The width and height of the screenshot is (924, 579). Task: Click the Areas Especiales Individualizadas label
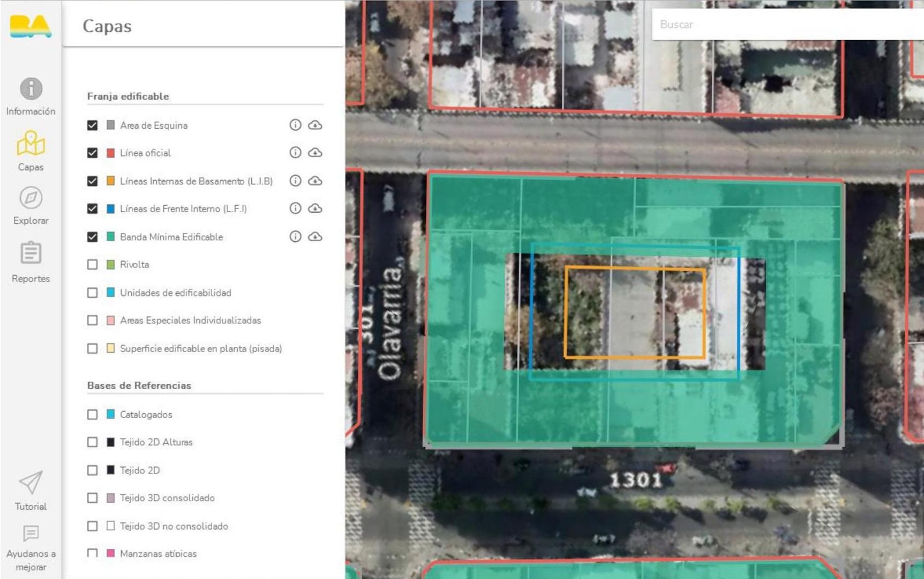[190, 320]
